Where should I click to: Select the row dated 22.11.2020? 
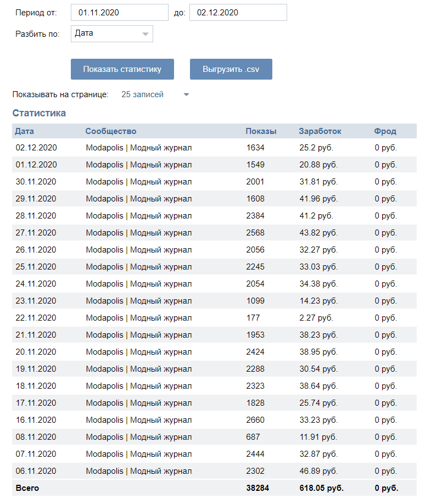click(x=214, y=318)
